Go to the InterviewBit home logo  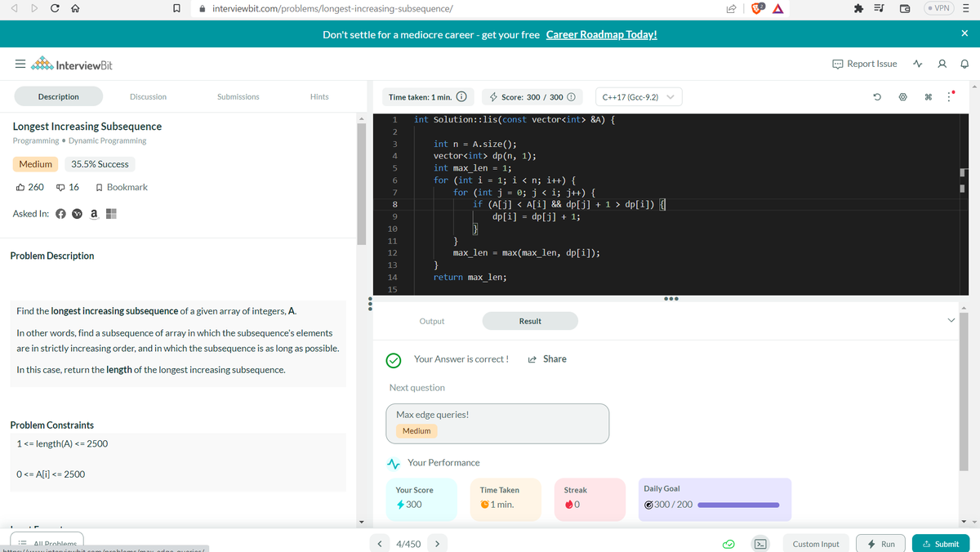click(72, 65)
